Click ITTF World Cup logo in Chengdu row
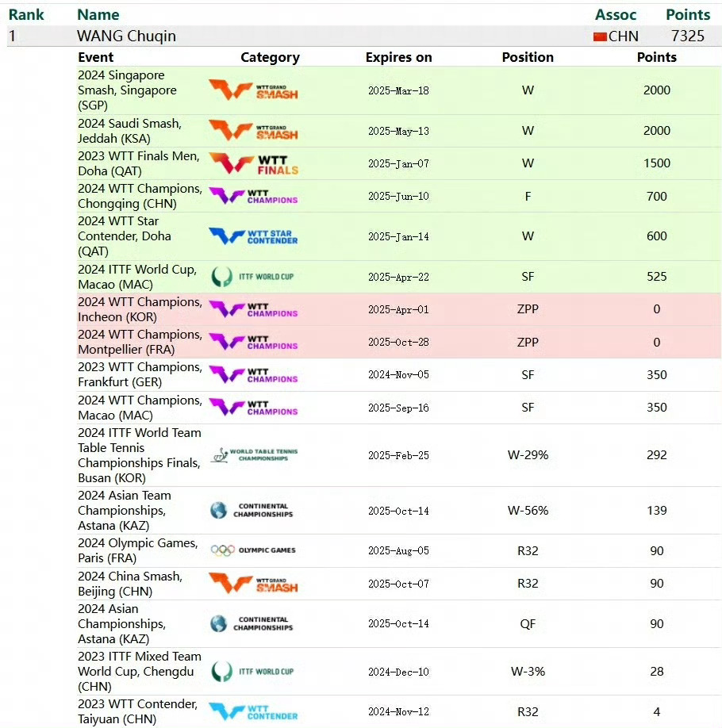 tap(252, 672)
